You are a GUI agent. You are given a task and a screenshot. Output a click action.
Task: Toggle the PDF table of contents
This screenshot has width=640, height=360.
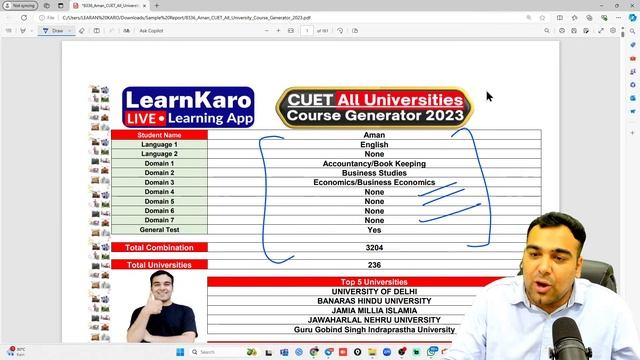tap(9, 31)
